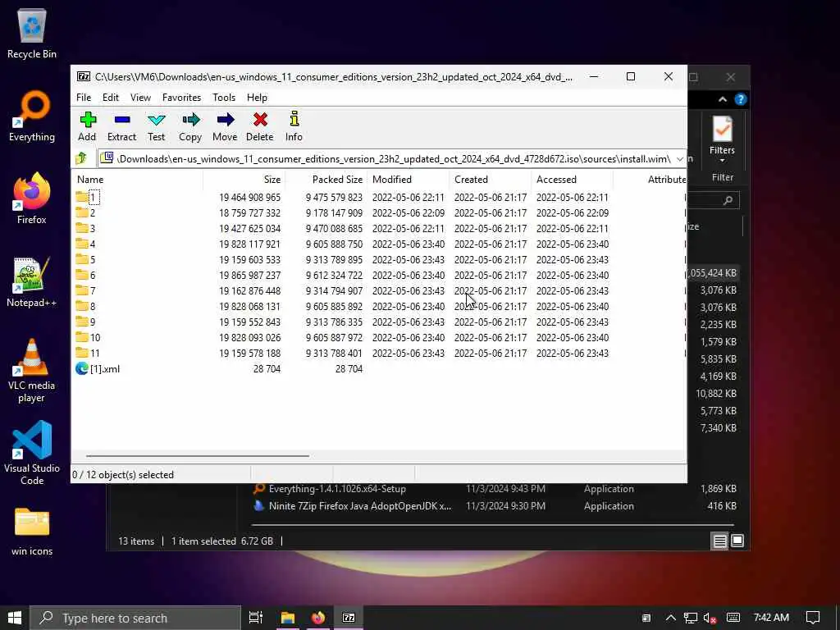Sort by the Name column header

pyautogui.click(x=137, y=180)
